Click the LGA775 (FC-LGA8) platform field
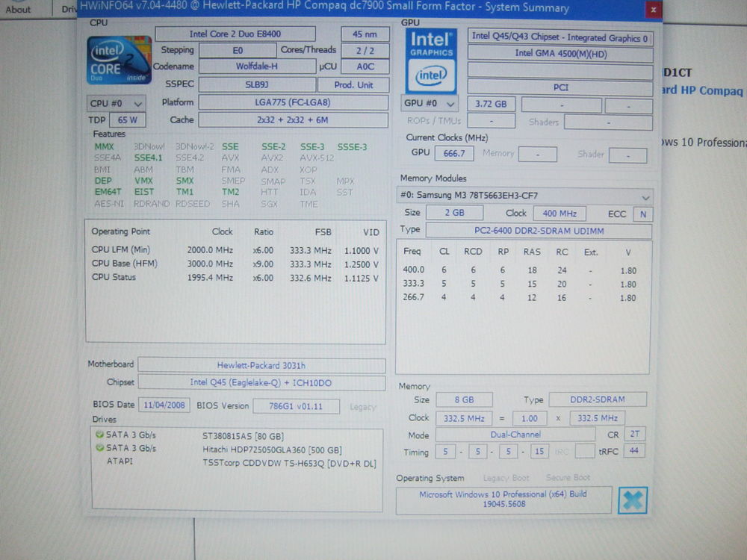747x560 pixels. click(293, 102)
